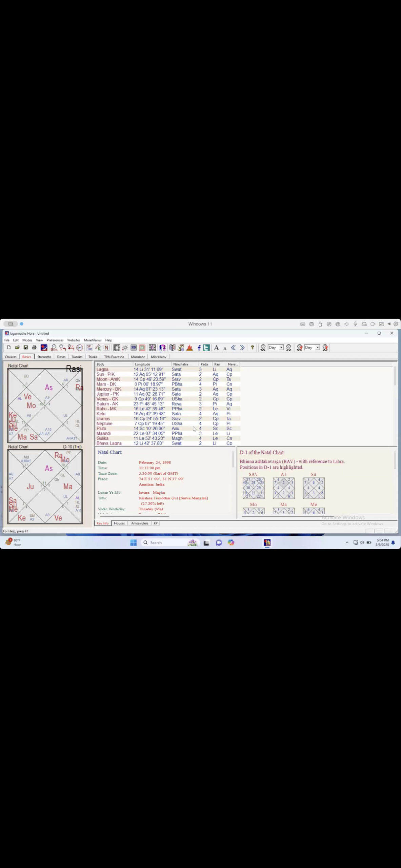Print the chart using the printer icon
This screenshot has width=401, height=868.
click(x=34, y=348)
